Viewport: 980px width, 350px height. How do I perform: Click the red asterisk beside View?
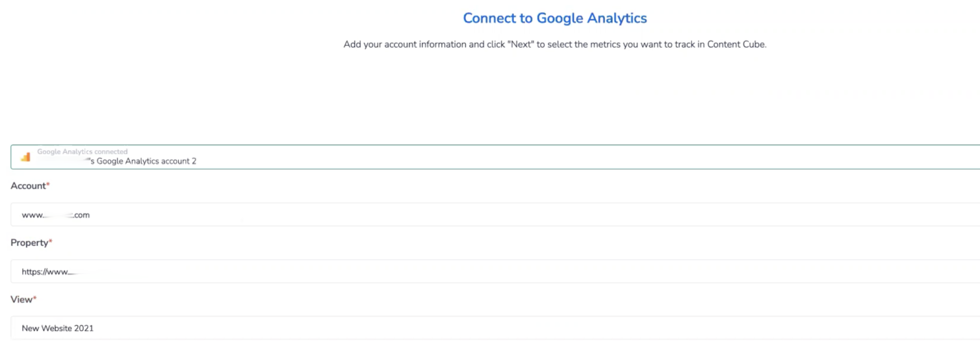35,299
